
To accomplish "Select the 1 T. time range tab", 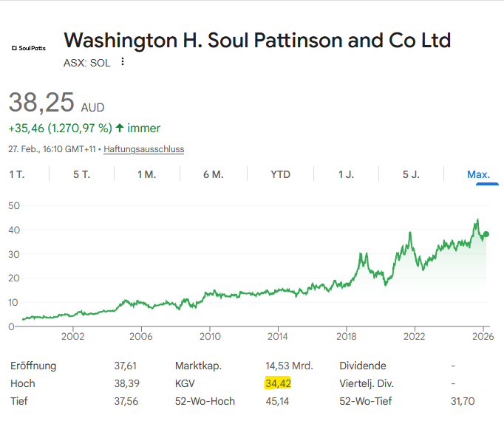I will point(16,174).
